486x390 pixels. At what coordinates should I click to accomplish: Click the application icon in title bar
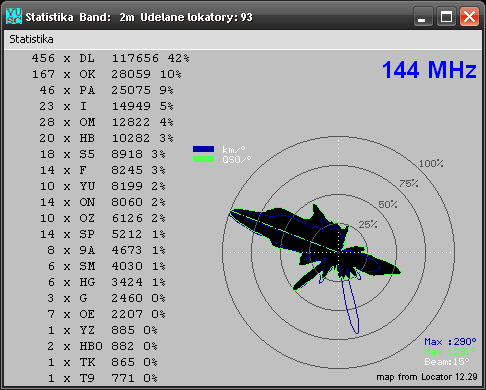click(14, 16)
